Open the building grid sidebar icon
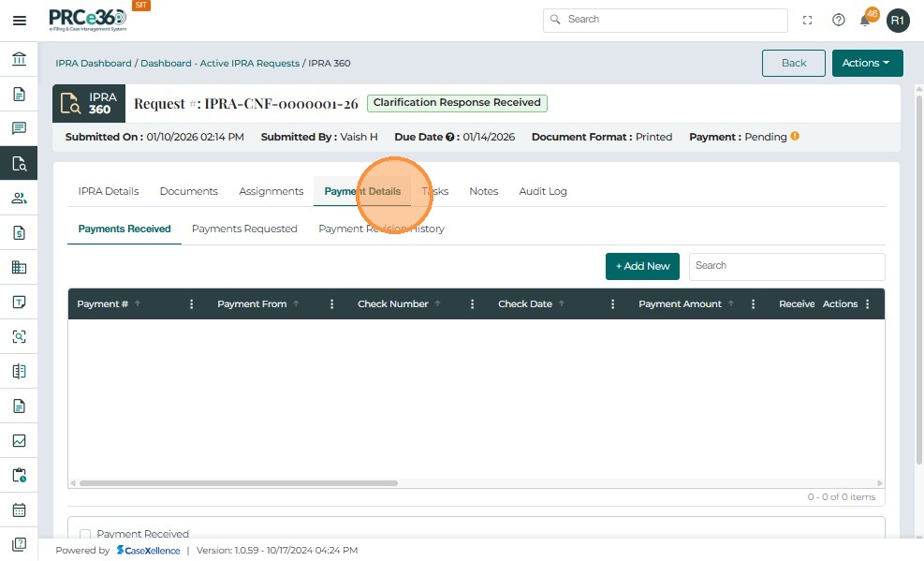This screenshot has height=561, width=924. (x=19, y=268)
